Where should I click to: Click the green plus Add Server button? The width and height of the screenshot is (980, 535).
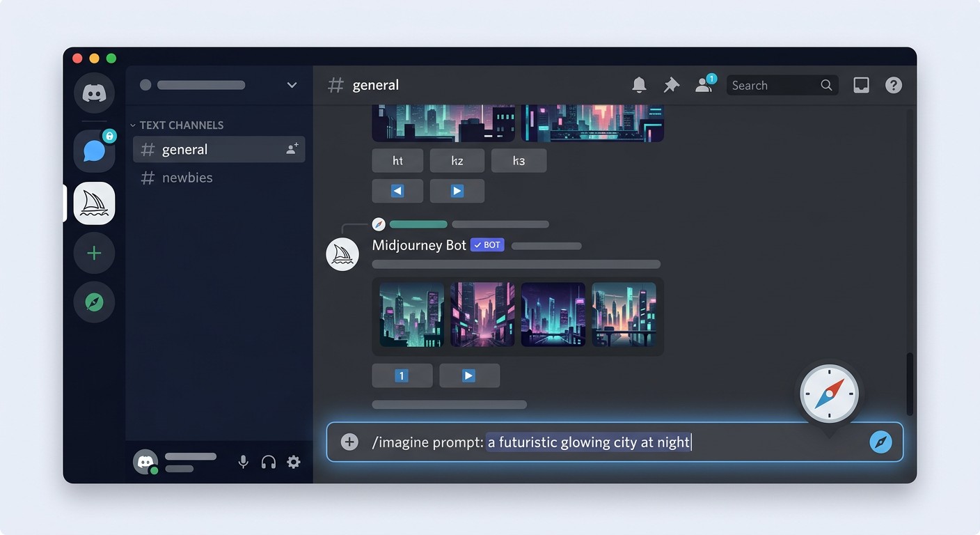tap(94, 253)
